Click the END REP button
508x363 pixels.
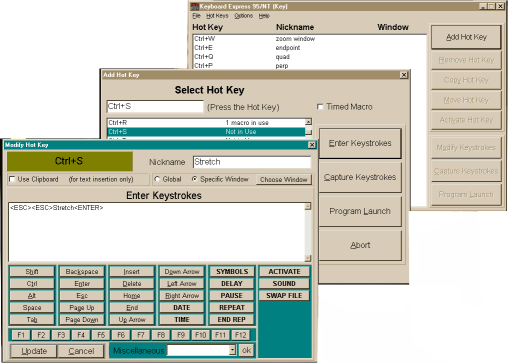click(232, 320)
